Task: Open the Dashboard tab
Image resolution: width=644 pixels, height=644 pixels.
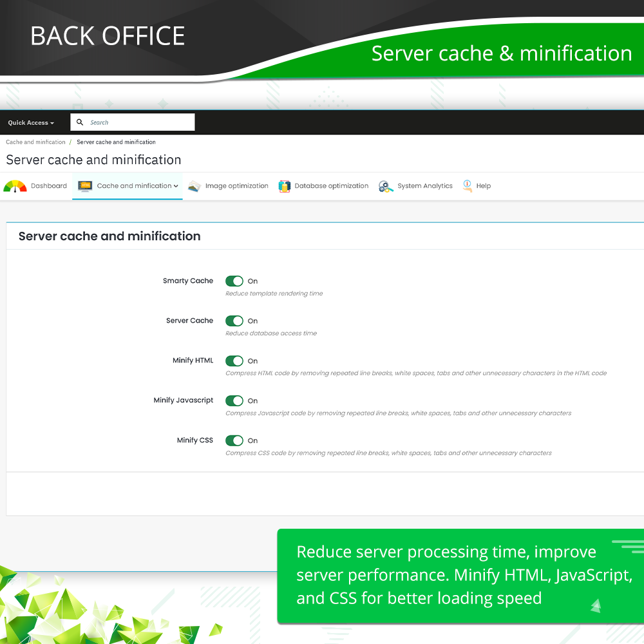Action: coord(48,186)
